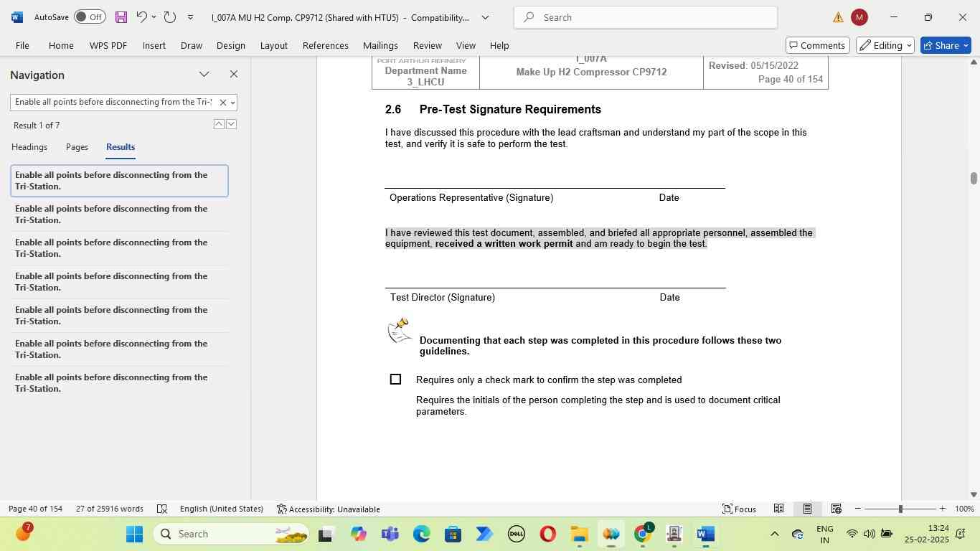980x551 pixels.
Task: Select the Results tab in Navigation
Action: [121, 147]
